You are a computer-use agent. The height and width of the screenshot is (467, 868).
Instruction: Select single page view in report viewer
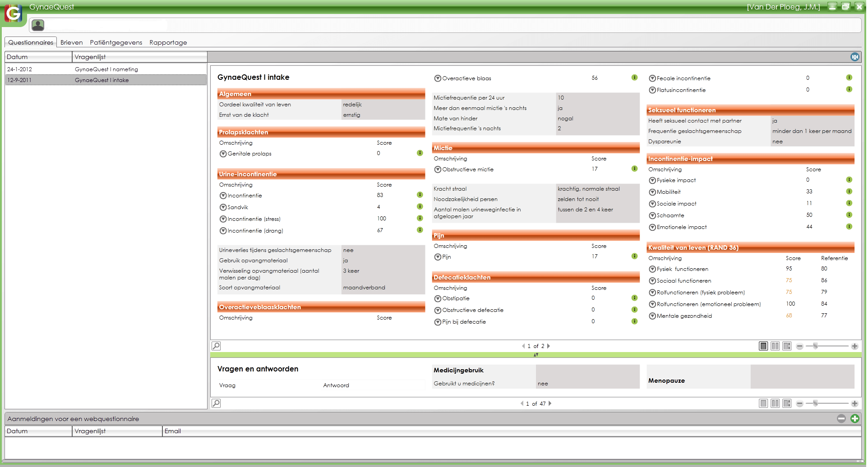(x=763, y=346)
